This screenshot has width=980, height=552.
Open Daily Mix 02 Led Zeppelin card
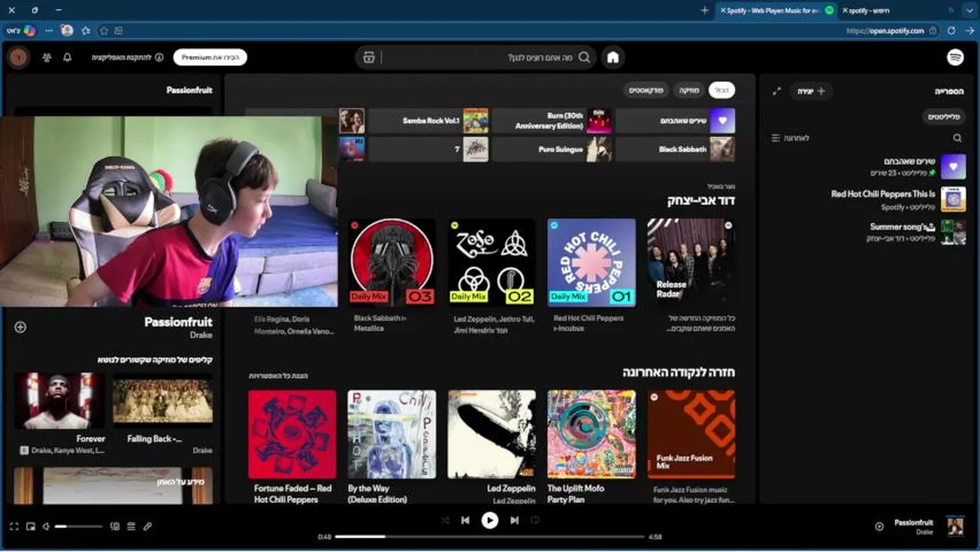[x=492, y=276]
